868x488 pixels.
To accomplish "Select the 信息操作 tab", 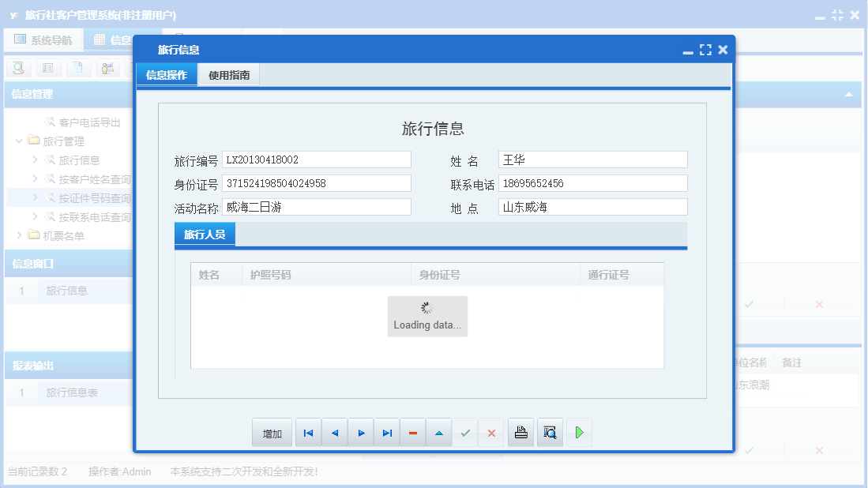I will pos(168,73).
